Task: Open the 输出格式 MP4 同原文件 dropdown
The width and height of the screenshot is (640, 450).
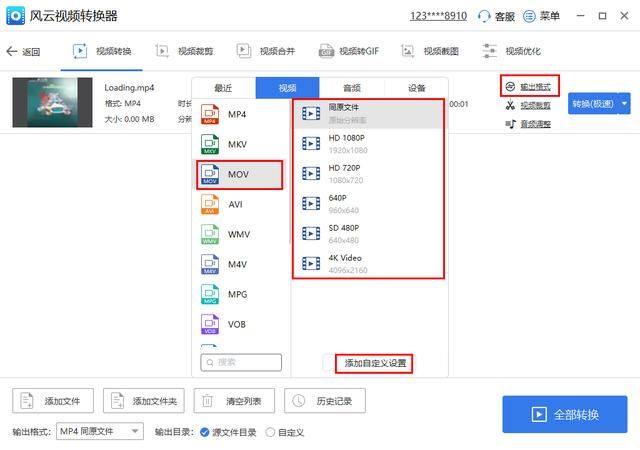Action: tap(100, 431)
